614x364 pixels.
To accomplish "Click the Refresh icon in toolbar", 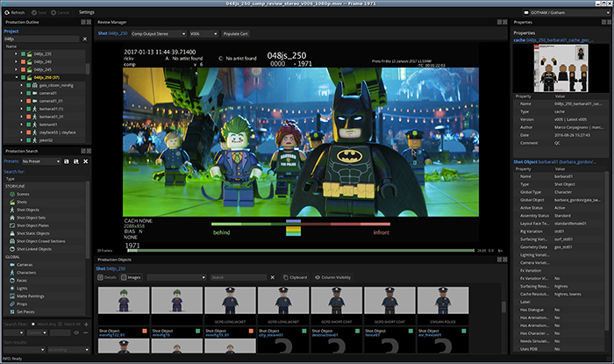I will (x=7, y=12).
